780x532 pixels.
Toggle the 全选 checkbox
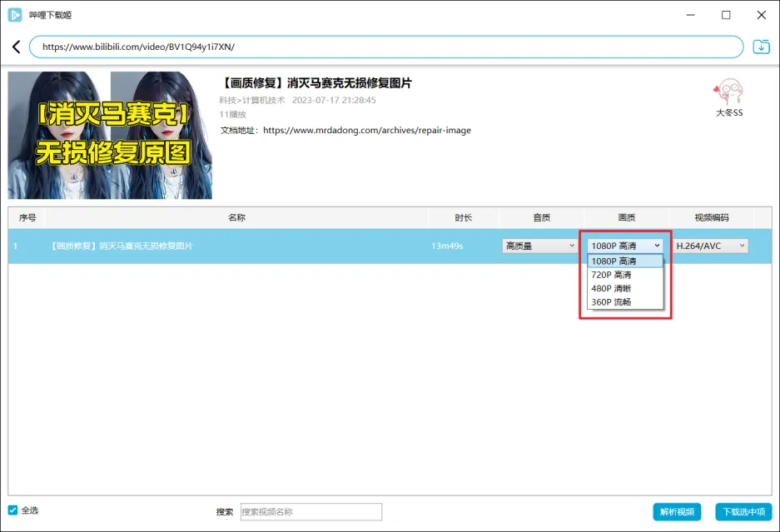(12, 510)
